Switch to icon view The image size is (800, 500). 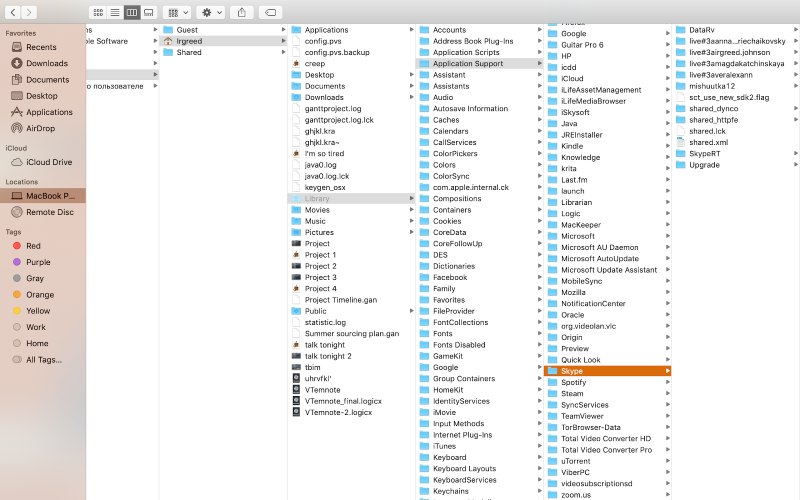(98, 12)
